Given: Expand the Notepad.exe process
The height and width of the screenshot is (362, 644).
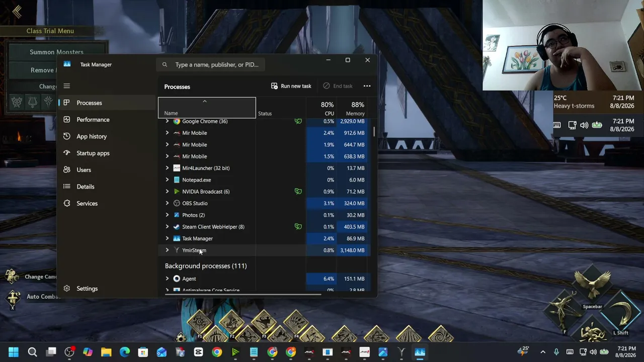Looking at the screenshot, I should [167, 180].
